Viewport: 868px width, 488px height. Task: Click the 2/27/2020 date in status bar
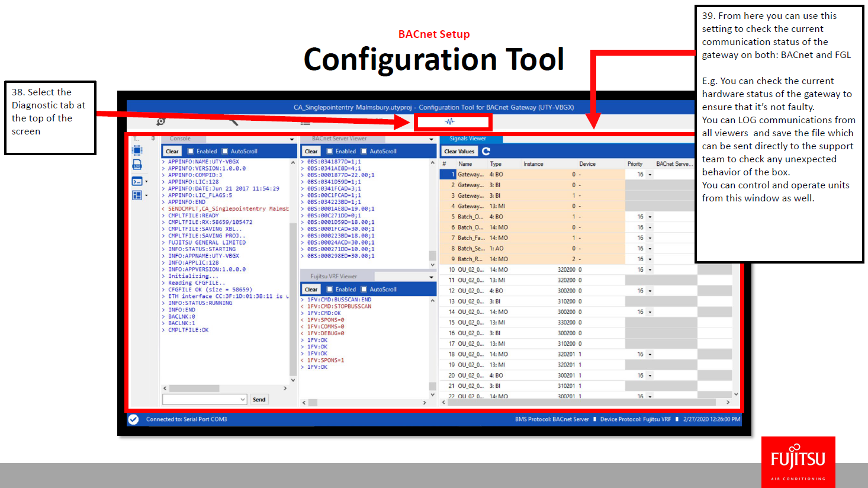tap(712, 419)
